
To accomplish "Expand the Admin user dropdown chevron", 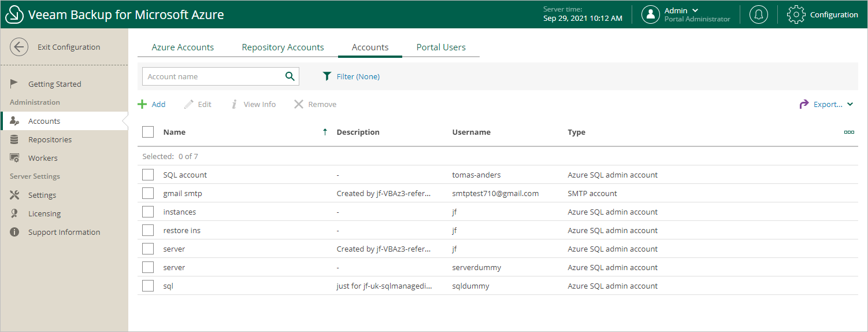I will point(695,10).
